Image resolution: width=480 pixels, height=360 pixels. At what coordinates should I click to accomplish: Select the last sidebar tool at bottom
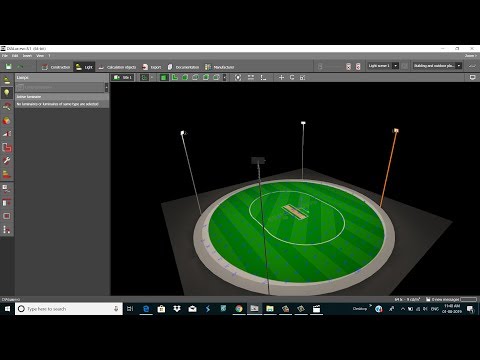(7, 229)
